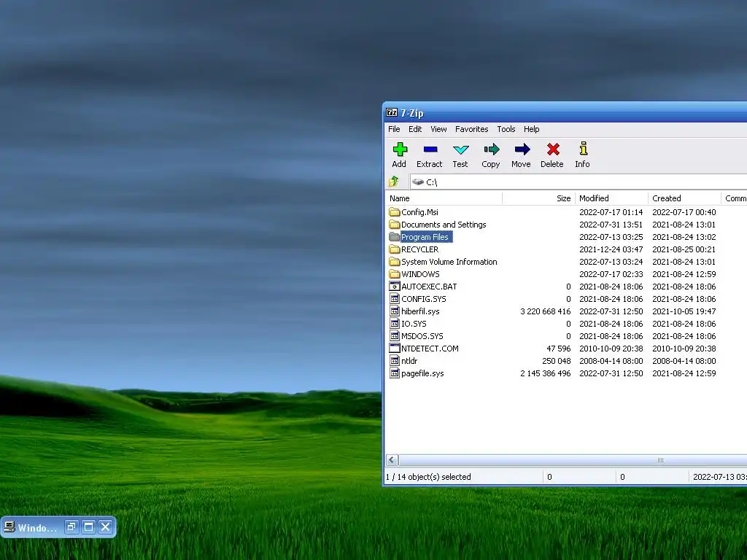Maximize the minimized Windows window
Image resolution: width=747 pixels, height=560 pixels.
pyautogui.click(x=88, y=526)
